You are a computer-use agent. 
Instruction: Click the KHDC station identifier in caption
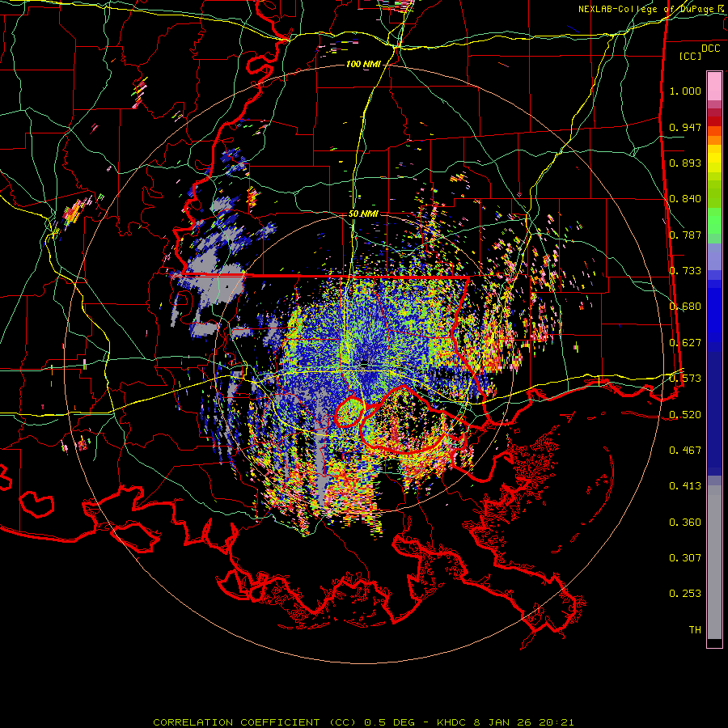click(x=453, y=722)
